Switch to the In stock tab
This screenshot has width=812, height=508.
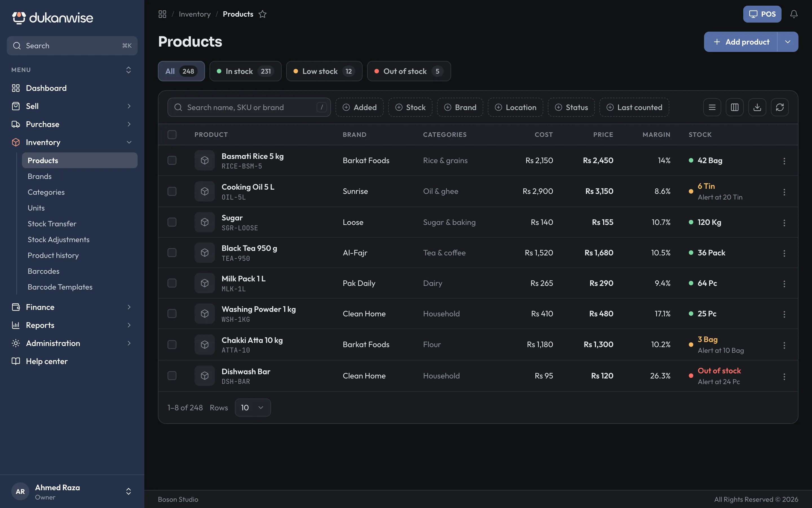coord(245,71)
